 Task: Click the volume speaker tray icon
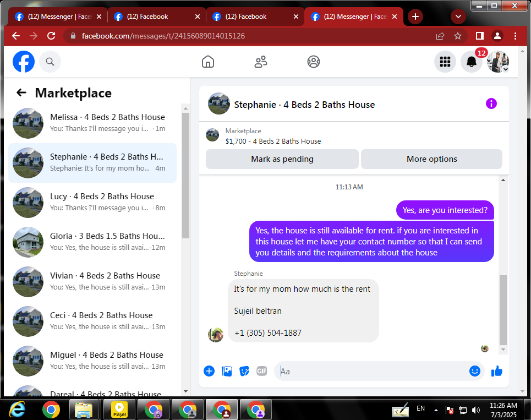476,410
